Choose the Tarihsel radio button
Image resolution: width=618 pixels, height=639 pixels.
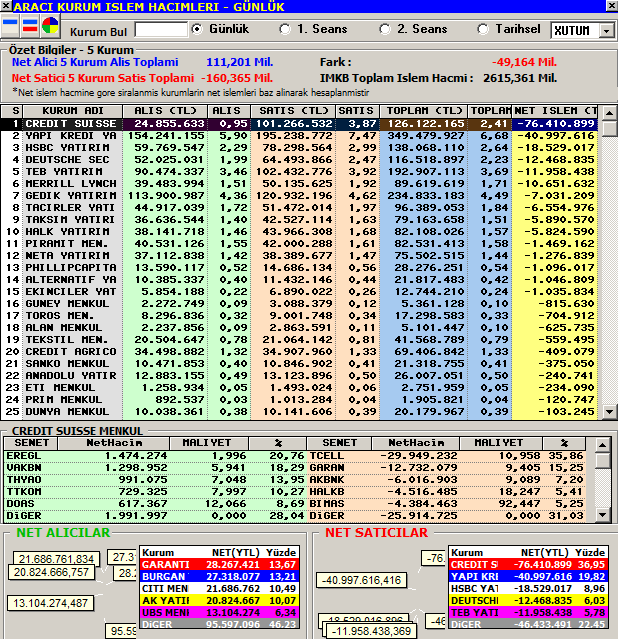(483, 29)
